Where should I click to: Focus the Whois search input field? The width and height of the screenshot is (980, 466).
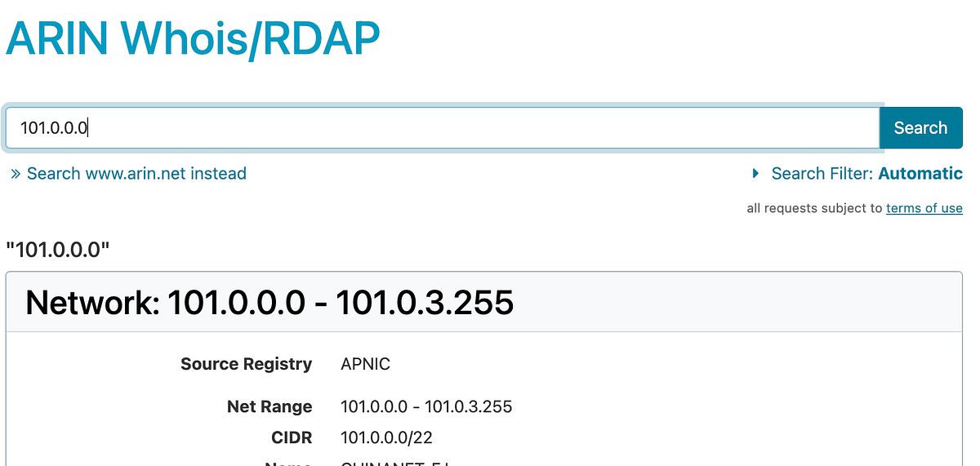pyautogui.click(x=442, y=128)
